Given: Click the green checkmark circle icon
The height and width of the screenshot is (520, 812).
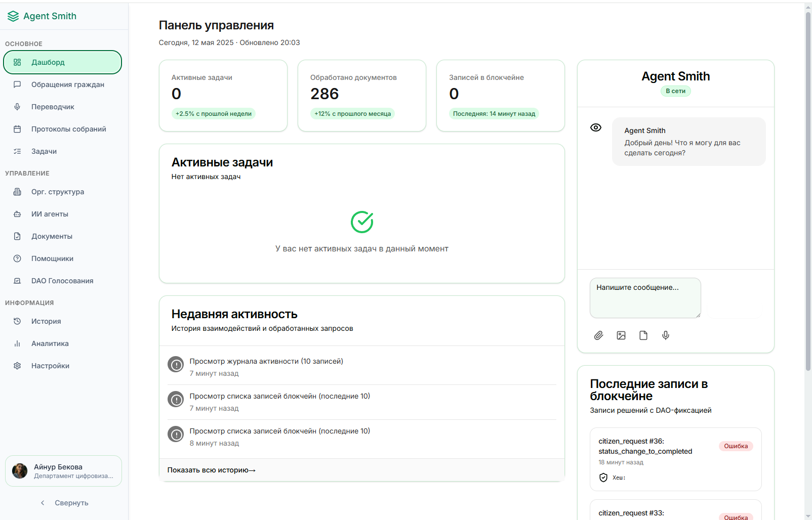Looking at the screenshot, I should coord(362,222).
